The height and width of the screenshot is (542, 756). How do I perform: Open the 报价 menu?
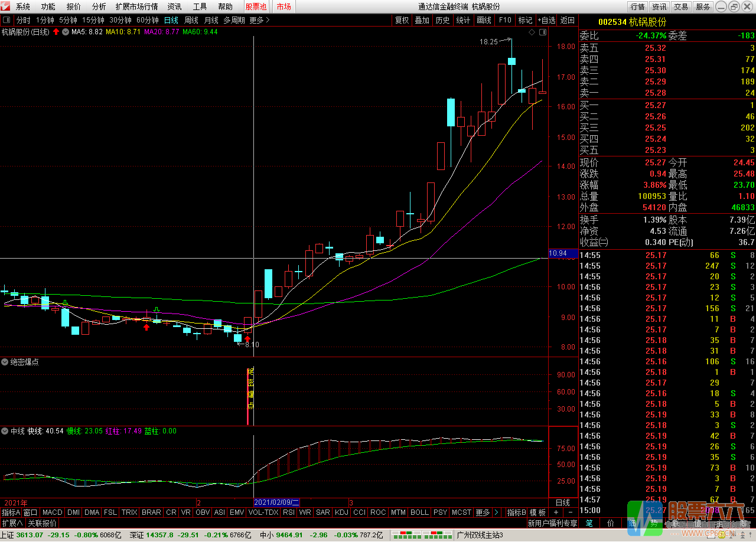tap(74, 6)
